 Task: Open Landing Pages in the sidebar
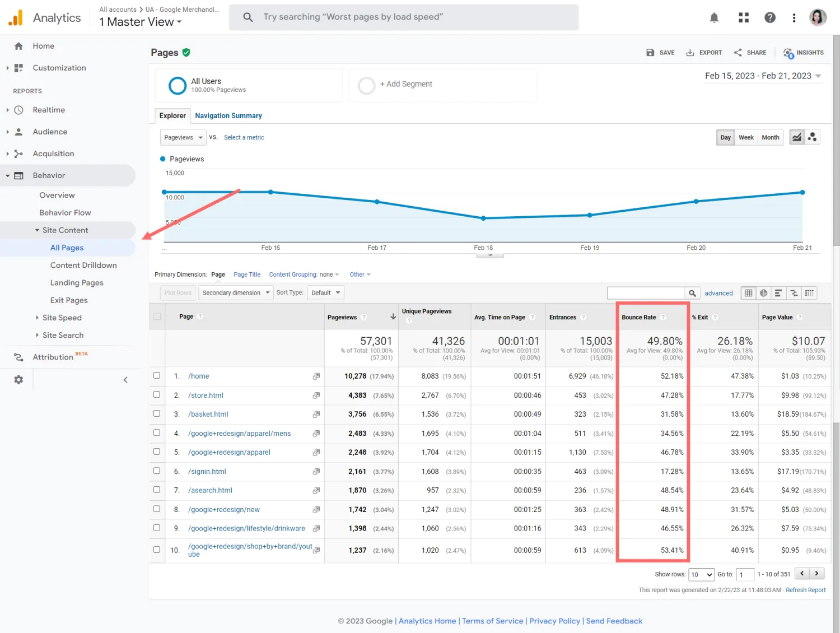click(77, 283)
